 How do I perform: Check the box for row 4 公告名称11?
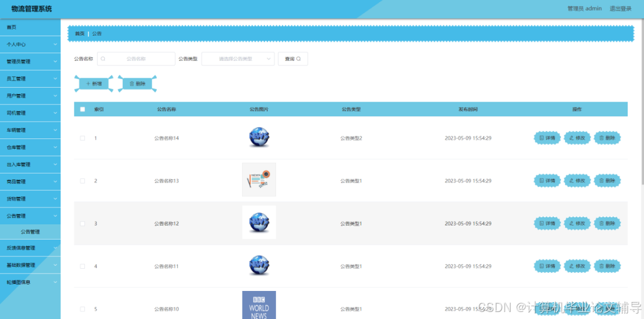click(x=82, y=266)
